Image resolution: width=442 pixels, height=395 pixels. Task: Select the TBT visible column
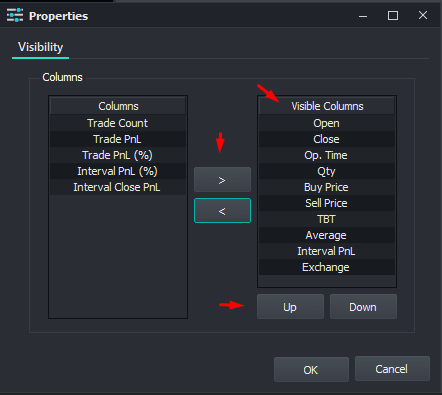click(327, 219)
